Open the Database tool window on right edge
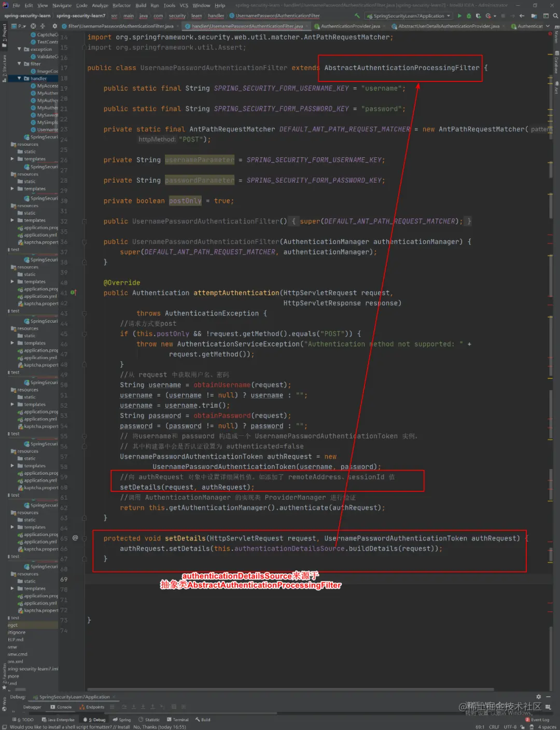 coord(556,63)
